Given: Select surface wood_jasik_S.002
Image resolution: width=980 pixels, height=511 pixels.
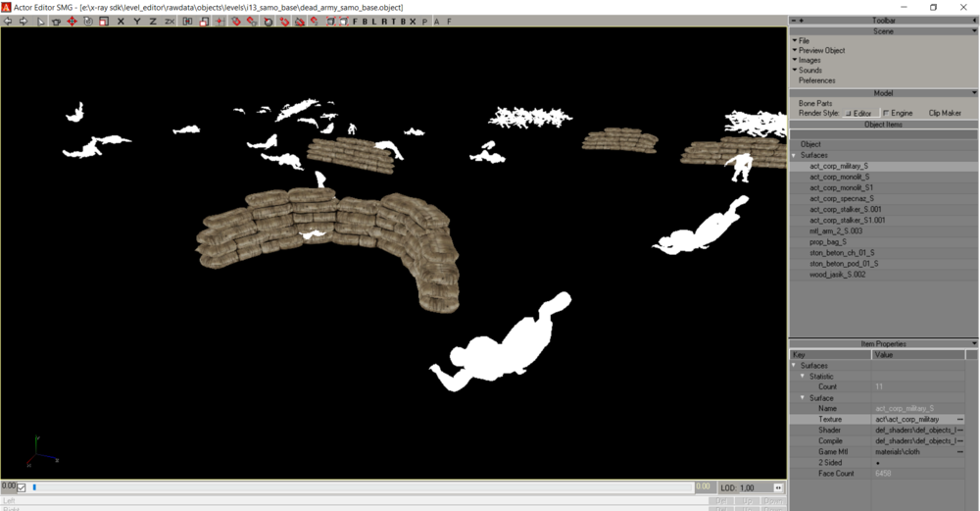Looking at the screenshot, I should click(838, 275).
